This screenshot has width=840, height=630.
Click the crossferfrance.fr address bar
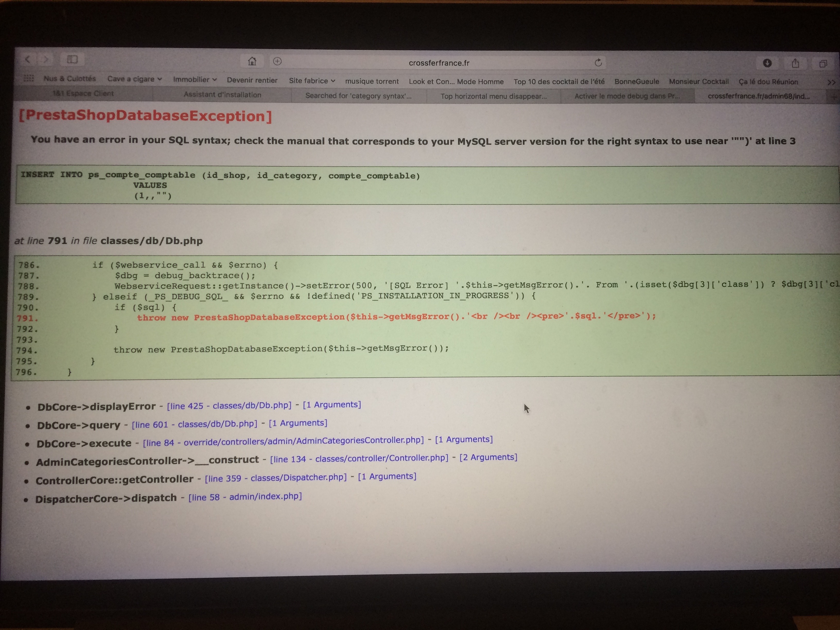(x=439, y=63)
